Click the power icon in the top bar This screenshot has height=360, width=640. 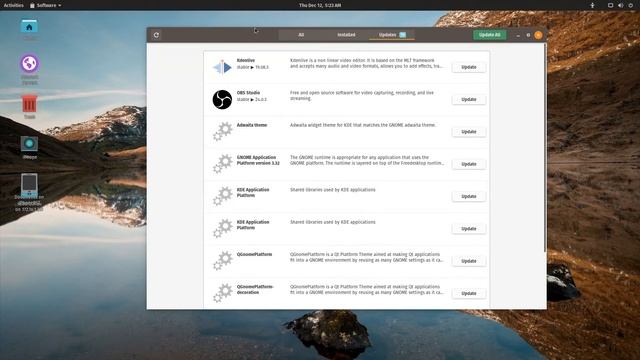(x=631, y=5)
